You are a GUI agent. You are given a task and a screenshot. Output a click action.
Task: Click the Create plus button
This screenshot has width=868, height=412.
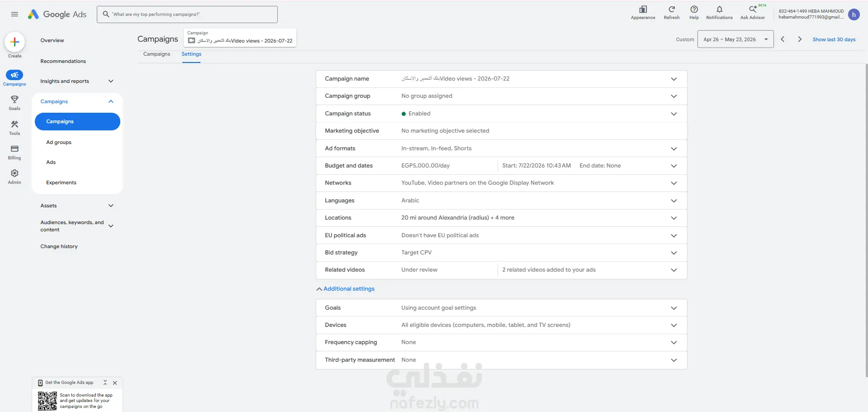click(14, 42)
